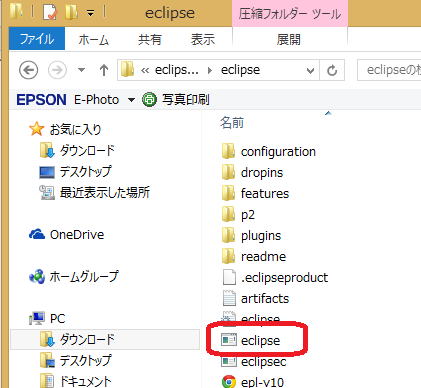Click the artifacts document icon
The height and width of the screenshot is (388, 421).
[x=229, y=298]
